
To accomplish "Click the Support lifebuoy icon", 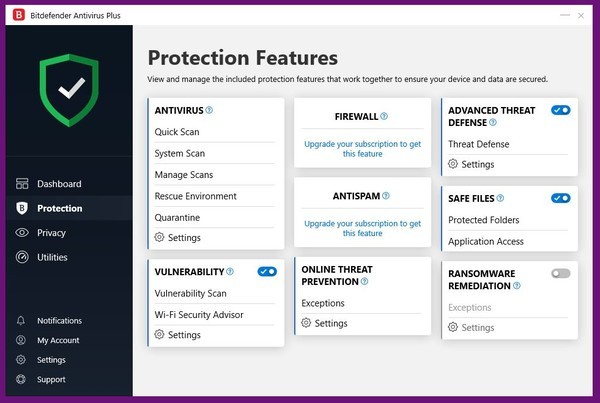I will click(21, 379).
